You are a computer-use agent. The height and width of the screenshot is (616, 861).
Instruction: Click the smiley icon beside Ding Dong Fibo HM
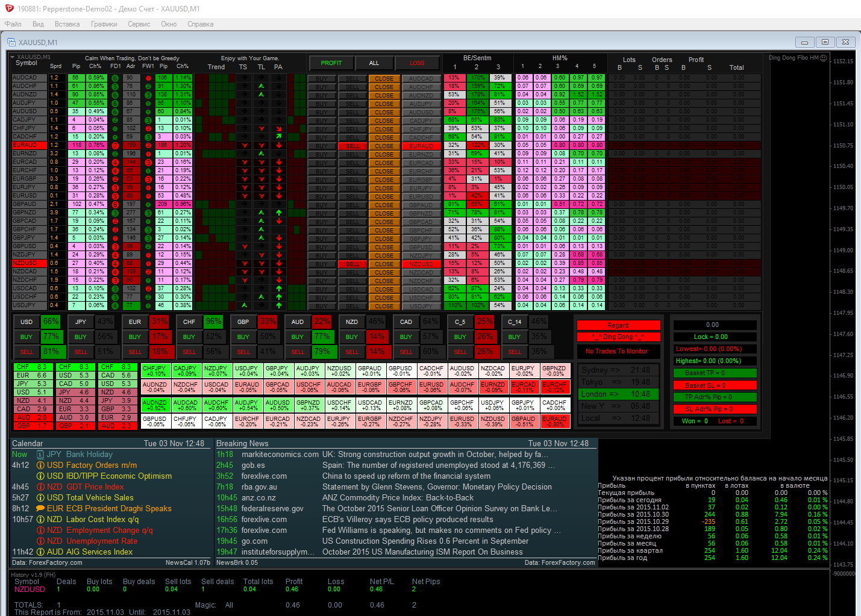(x=824, y=58)
